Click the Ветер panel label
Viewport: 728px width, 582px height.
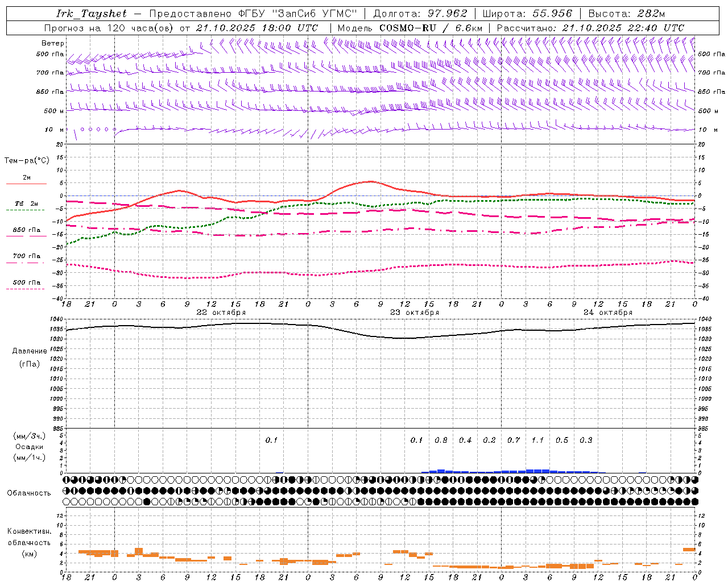click(53, 43)
